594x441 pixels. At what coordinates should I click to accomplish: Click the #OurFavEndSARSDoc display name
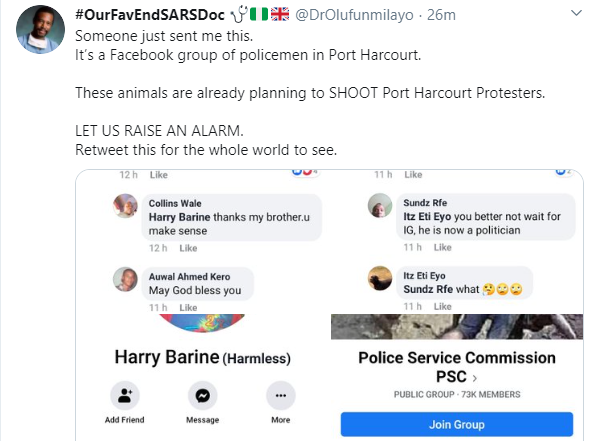pos(150,15)
